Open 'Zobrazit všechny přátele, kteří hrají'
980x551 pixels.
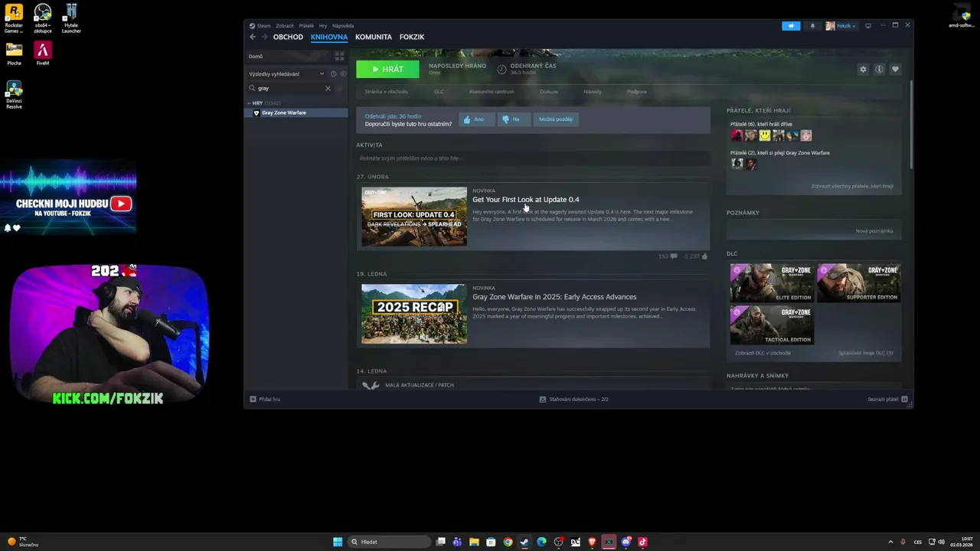point(852,186)
